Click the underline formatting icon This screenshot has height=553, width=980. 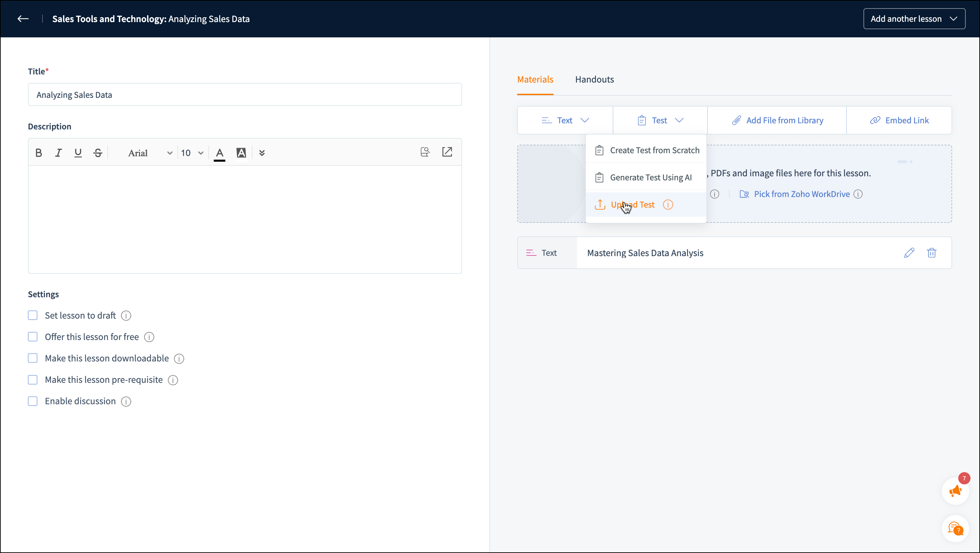(78, 153)
